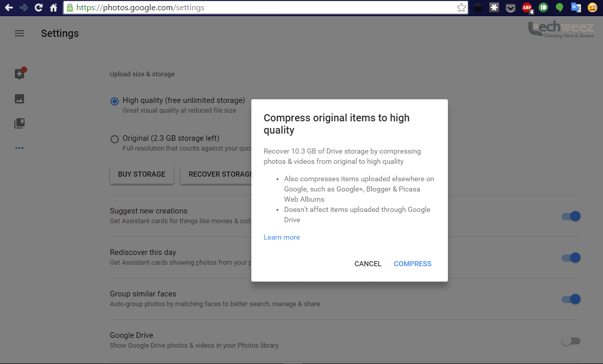Confirm with the COMPRESS button
The width and height of the screenshot is (603, 364).
(x=412, y=264)
